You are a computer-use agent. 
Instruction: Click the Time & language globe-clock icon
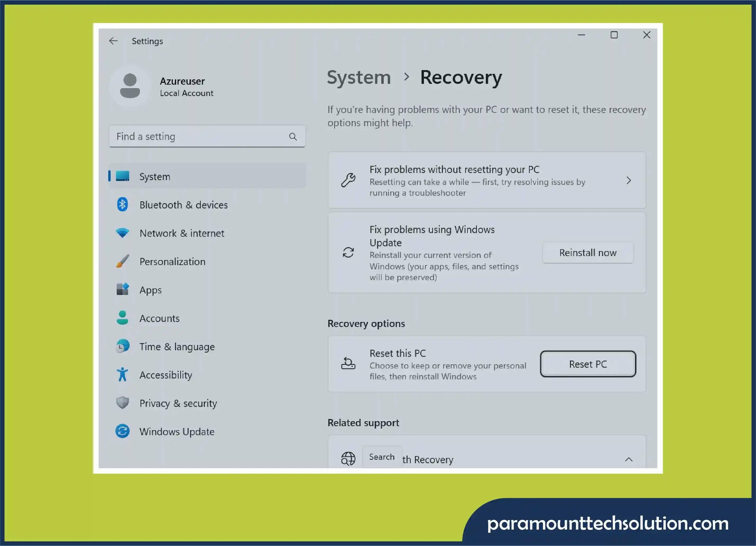coord(122,346)
